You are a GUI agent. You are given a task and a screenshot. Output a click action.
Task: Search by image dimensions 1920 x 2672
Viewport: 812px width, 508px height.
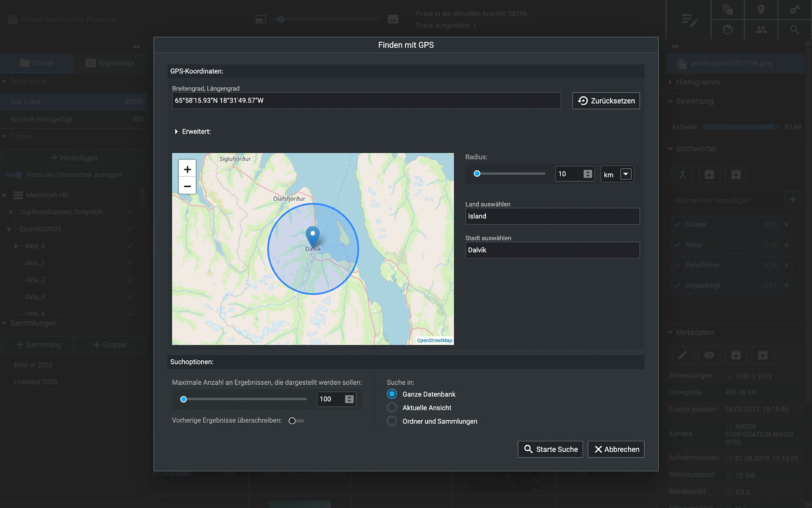coord(729,376)
